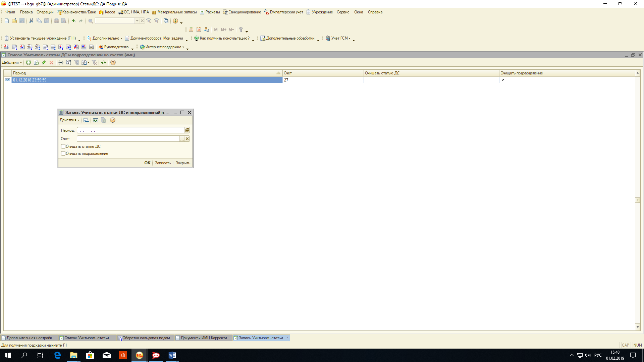Open the Действия dropdown in list toolbar
This screenshot has width=644, height=362.
(12, 63)
